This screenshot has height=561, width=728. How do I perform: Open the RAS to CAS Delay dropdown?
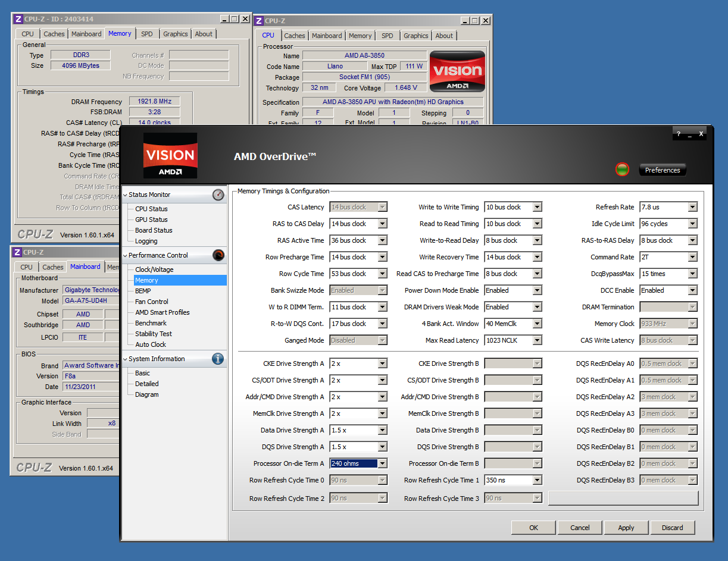[382, 224]
